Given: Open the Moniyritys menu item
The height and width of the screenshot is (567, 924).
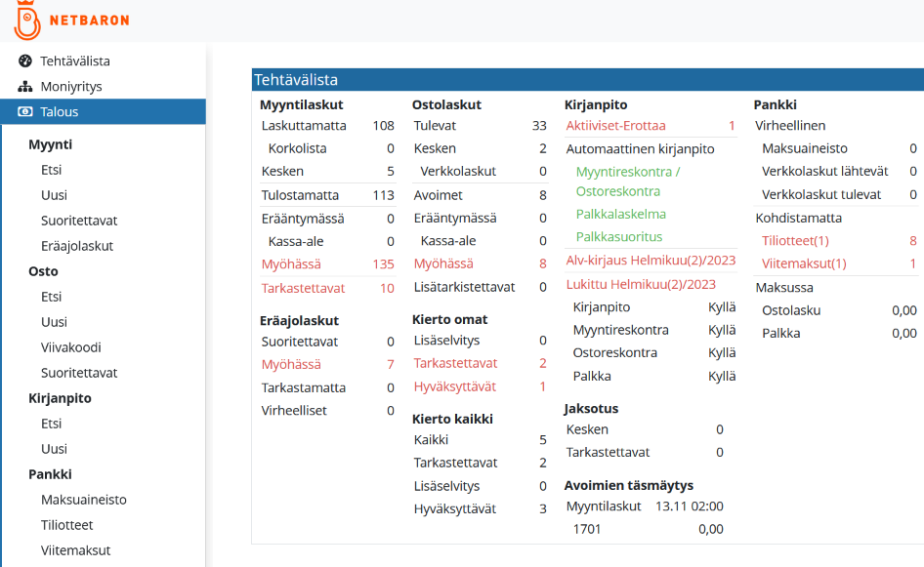Looking at the screenshot, I should 70,86.
